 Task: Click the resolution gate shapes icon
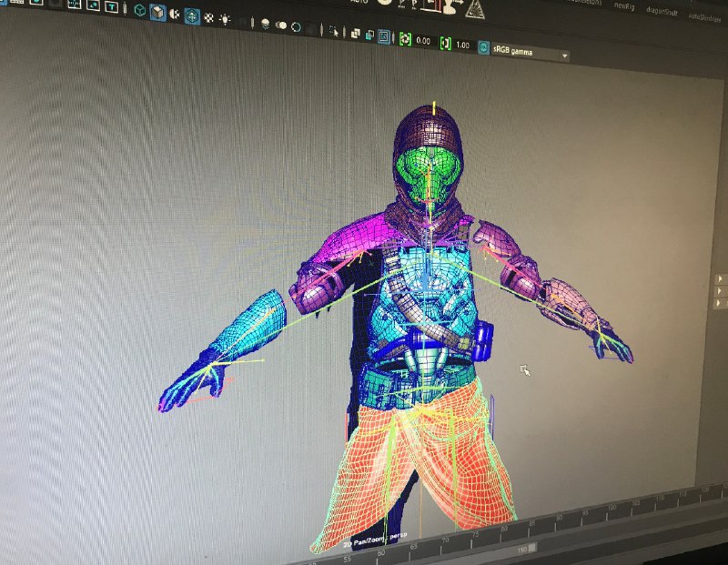(x=94, y=5)
